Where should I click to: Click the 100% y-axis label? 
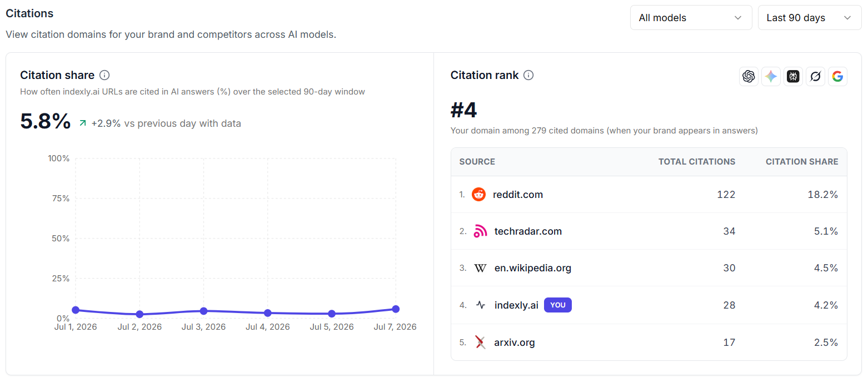pos(59,158)
